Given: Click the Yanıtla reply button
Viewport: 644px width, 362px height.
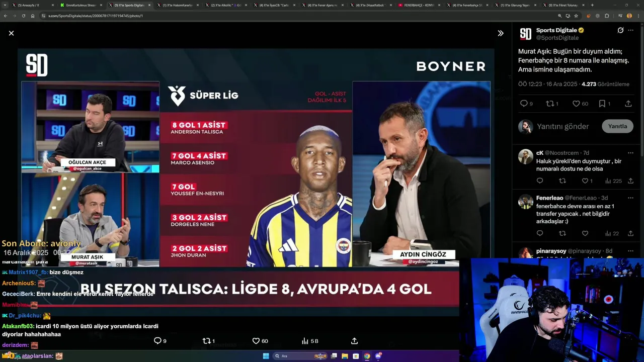Looking at the screenshot, I should click(617, 126).
